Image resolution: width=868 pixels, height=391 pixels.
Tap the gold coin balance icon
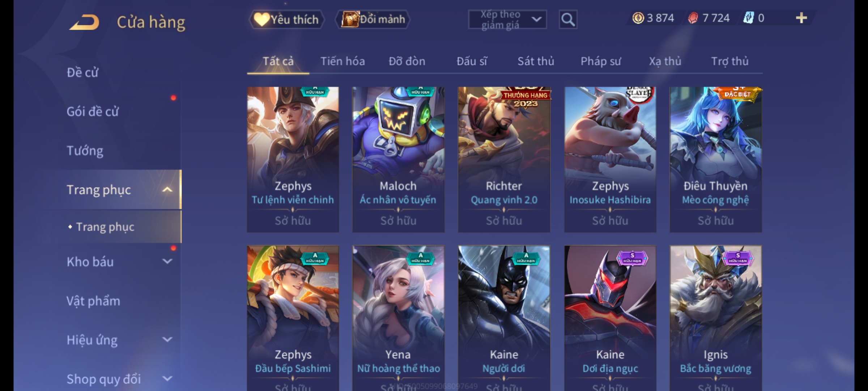pyautogui.click(x=638, y=18)
